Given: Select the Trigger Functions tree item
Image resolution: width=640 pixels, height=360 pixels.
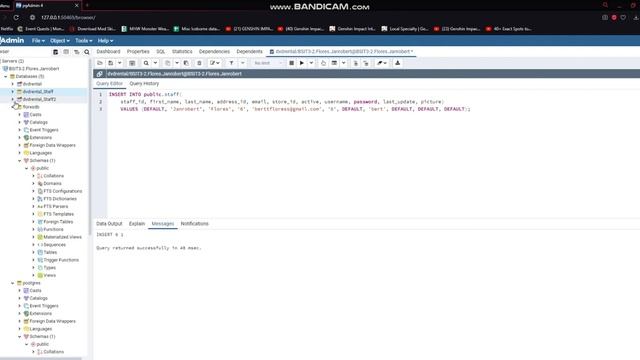Looking at the screenshot, I should pyautogui.click(x=61, y=260).
